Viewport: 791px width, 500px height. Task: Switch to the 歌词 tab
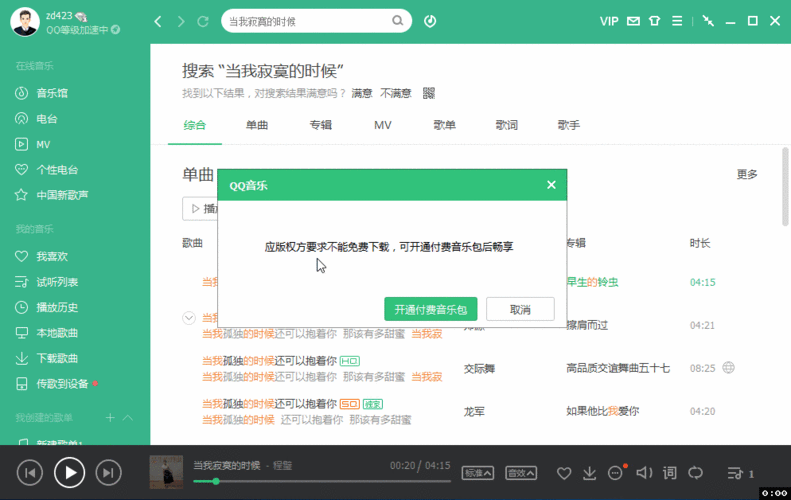click(506, 125)
